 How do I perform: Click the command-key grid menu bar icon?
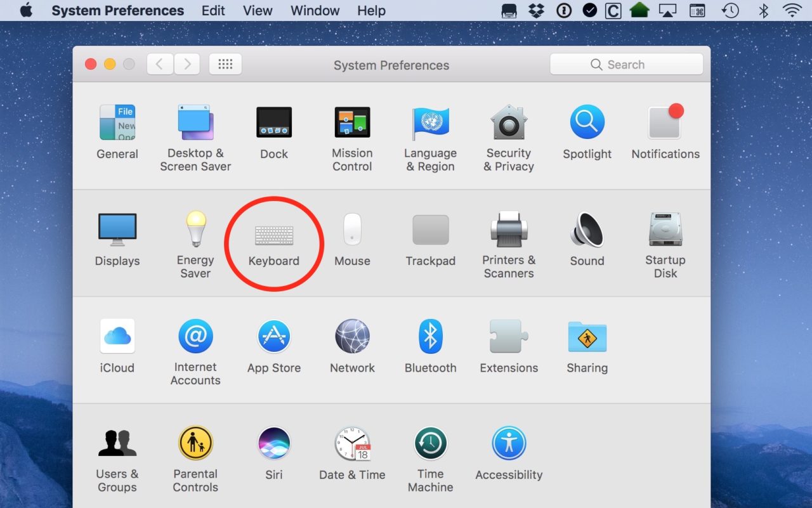(x=697, y=10)
